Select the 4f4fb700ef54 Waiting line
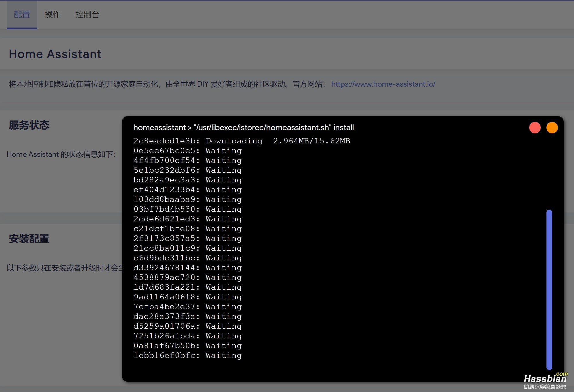 [188, 160]
